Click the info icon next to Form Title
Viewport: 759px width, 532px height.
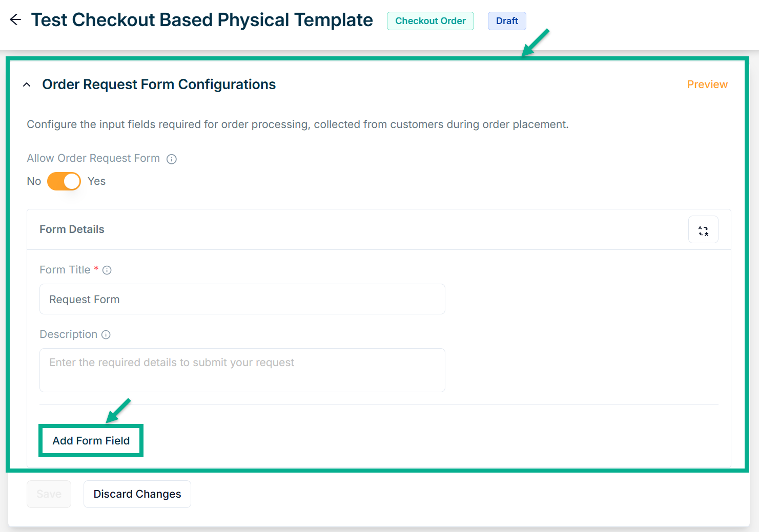(x=107, y=270)
